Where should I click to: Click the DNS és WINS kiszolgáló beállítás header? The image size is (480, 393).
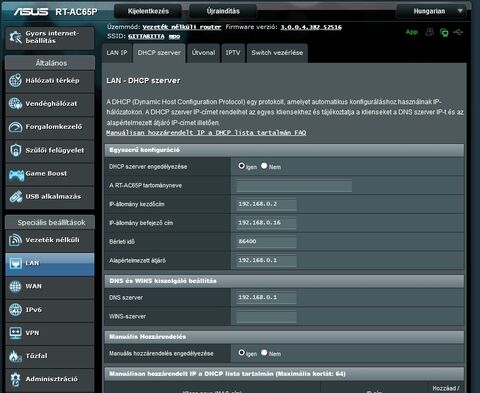(x=284, y=281)
